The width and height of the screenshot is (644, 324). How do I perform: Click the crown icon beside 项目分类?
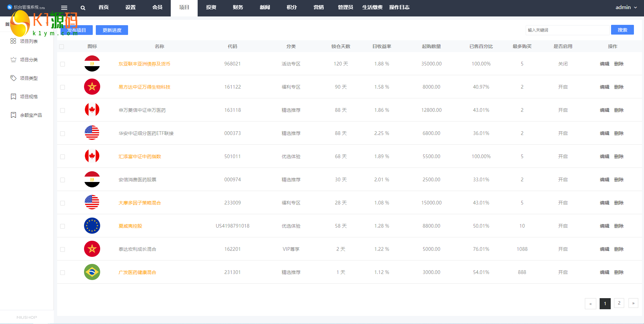pos(13,59)
